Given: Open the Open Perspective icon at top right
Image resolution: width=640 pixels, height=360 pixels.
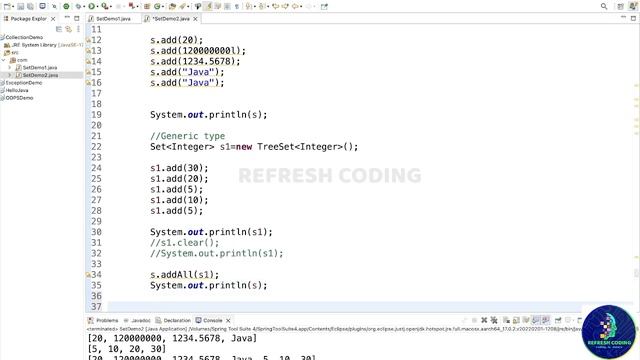Looking at the screenshot, I should click(x=620, y=6).
